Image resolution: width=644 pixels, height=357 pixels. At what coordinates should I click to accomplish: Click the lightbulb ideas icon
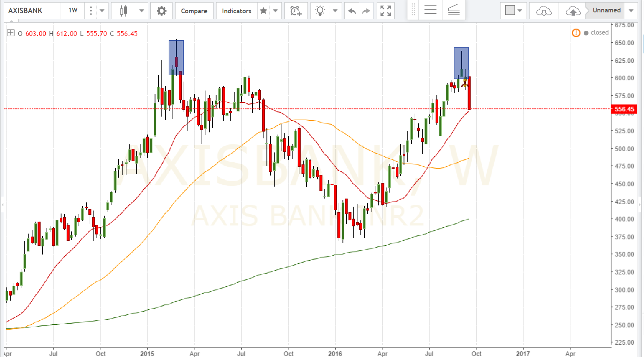320,11
